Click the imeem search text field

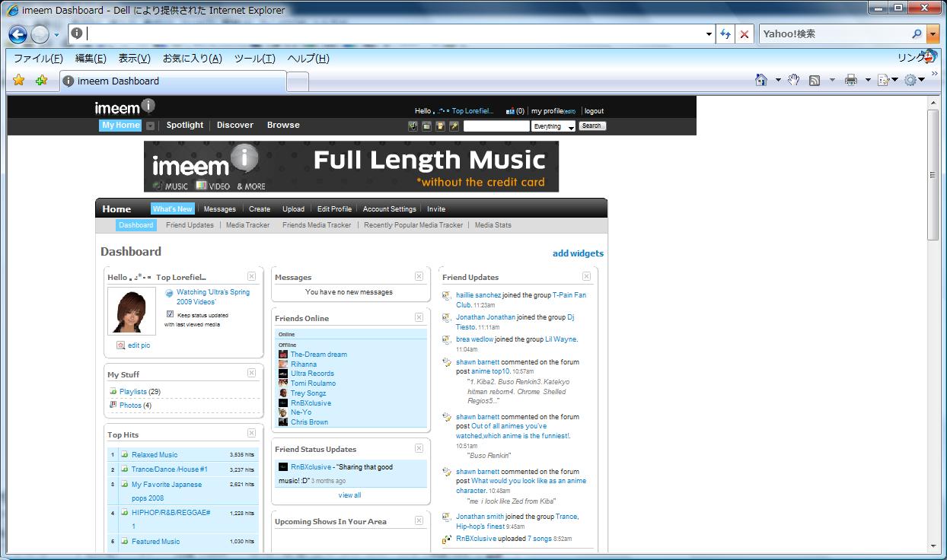496,126
